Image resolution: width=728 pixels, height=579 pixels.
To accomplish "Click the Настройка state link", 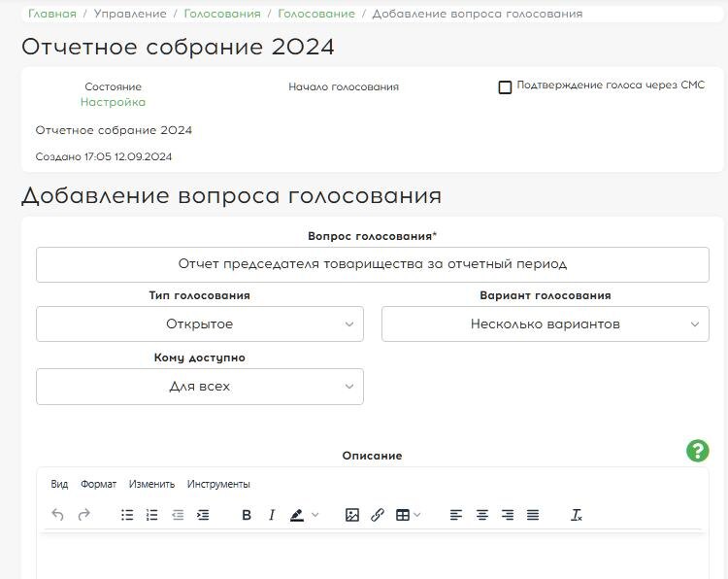I will [x=113, y=102].
